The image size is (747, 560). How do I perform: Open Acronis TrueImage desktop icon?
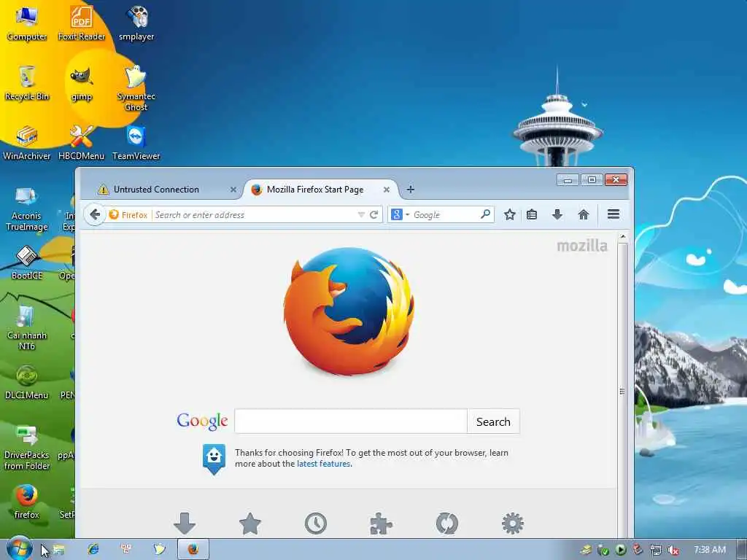[27, 208]
